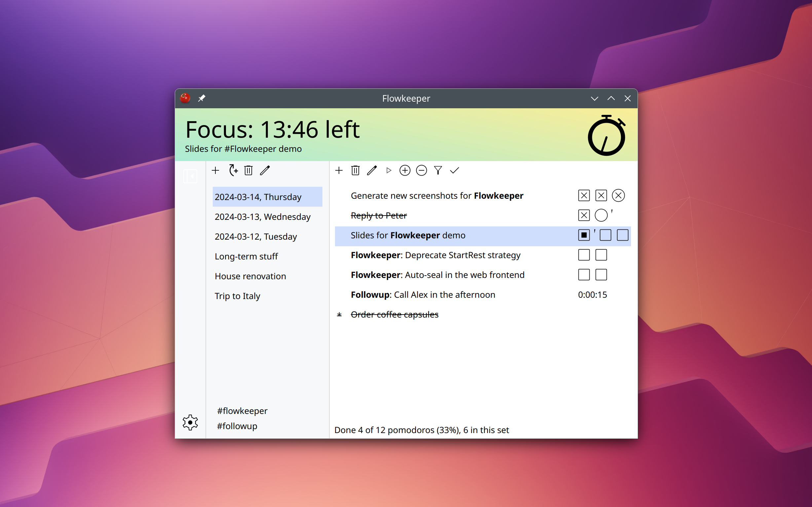This screenshot has width=812, height=507.
Task: Click crossed pomodoro box of Reply to Peter
Action: tap(584, 215)
